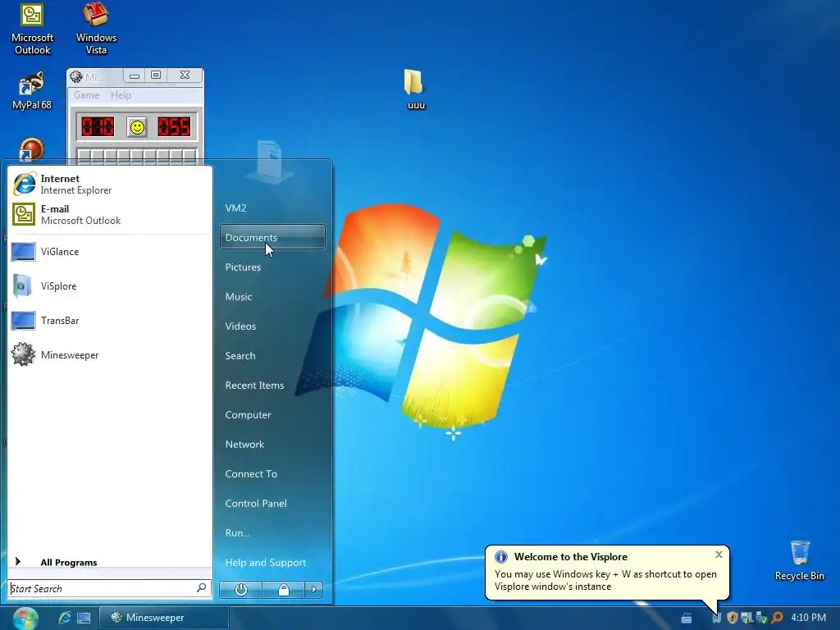Select the Microsoft Outlook desktop icon

click(x=32, y=29)
